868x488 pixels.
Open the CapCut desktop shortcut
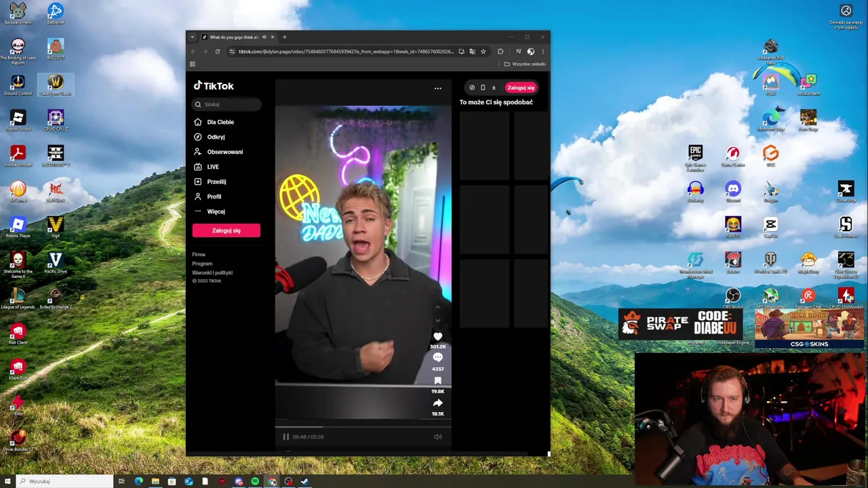(770, 227)
